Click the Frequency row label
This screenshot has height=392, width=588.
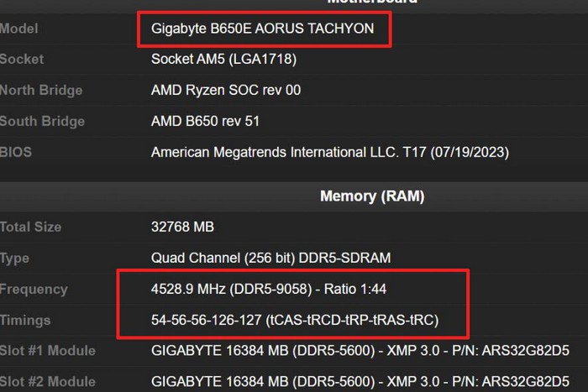[x=34, y=289]
